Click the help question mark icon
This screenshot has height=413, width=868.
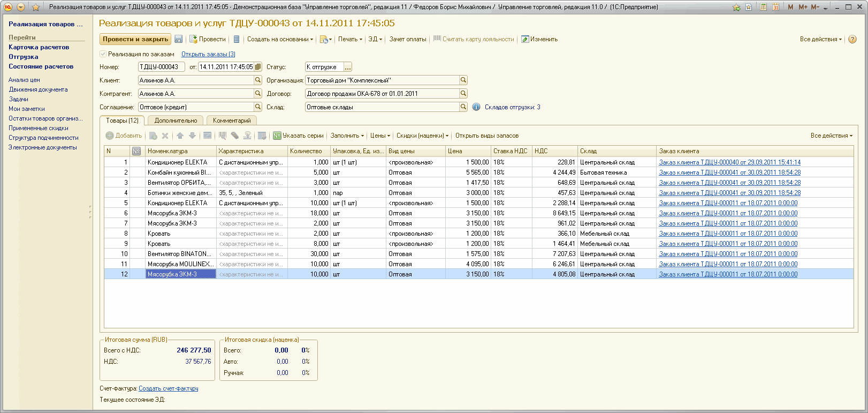pos(852,39)
